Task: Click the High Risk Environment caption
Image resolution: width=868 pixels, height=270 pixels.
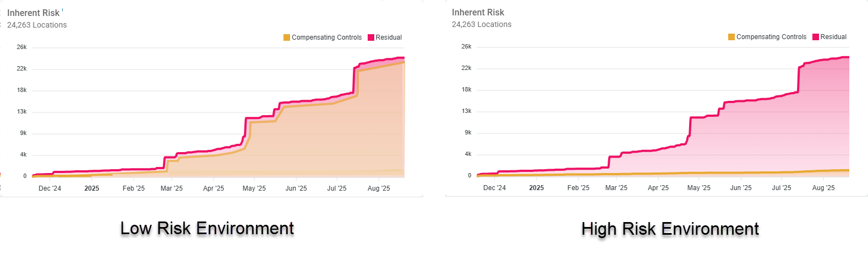Action: (x=670, y=229)
